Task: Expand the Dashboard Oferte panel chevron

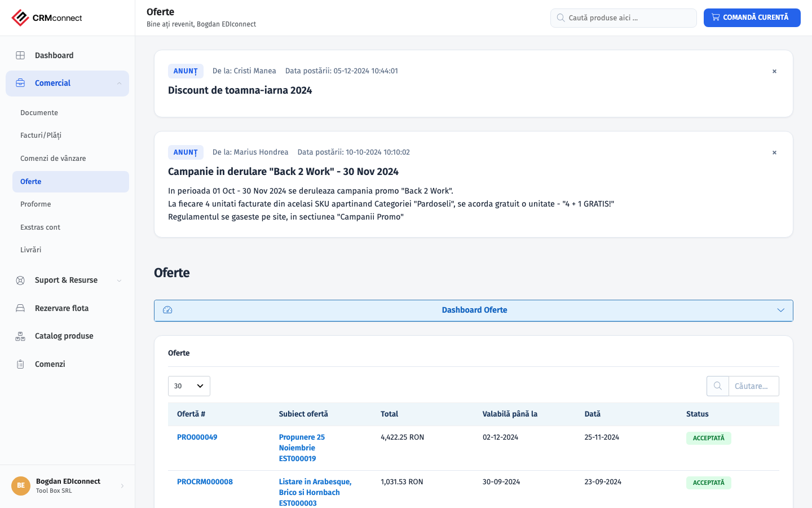Action: point(781,310)
